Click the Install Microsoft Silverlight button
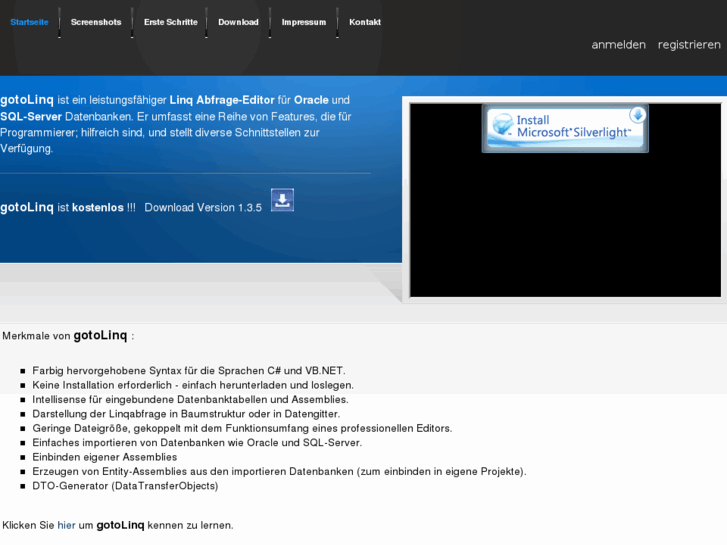Viewport: 727px width, 545px height. pos(565,128)
